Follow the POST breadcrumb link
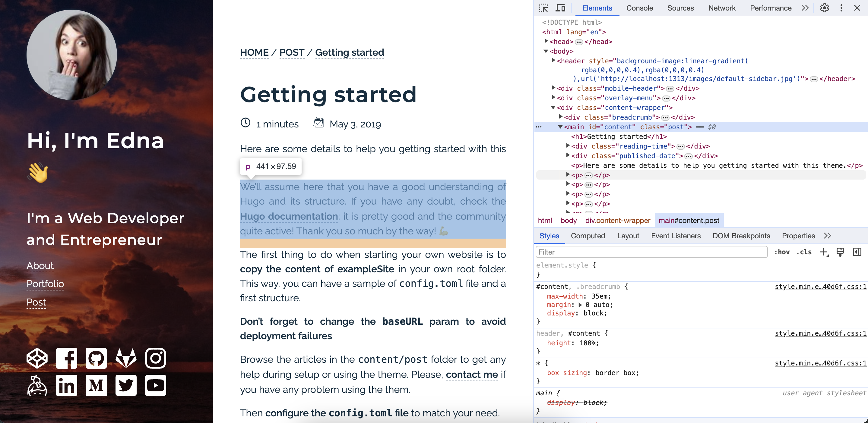This screenshot has height=423, width=868. click(292, 52)
